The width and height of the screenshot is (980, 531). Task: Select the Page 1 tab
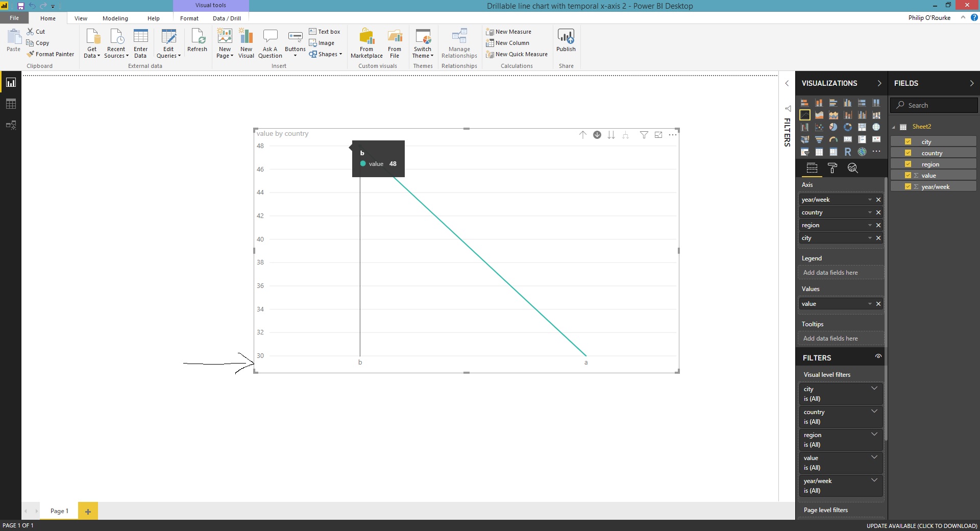[x=59, y=511]
